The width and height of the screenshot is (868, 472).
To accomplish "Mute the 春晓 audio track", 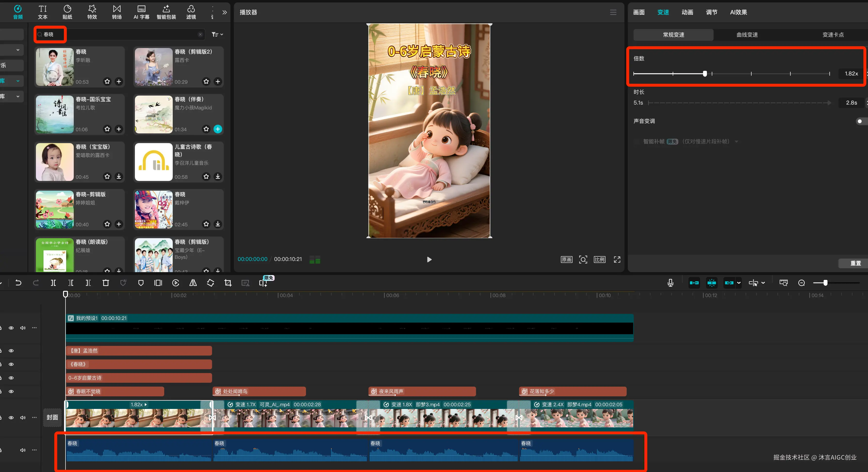I will (23, 450).
